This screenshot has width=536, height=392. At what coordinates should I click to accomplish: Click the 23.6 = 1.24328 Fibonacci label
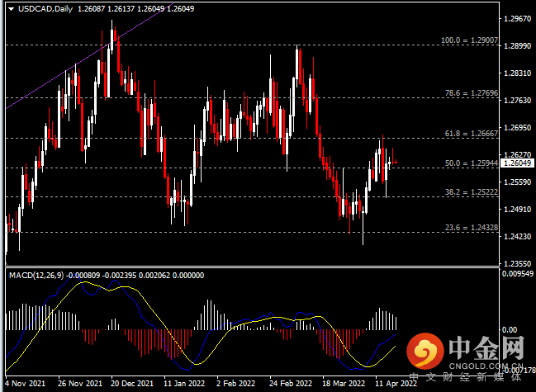(x=472, y=228)
